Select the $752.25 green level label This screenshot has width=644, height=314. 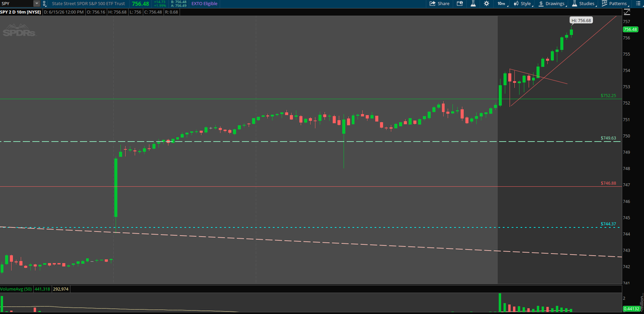[608, 96]
